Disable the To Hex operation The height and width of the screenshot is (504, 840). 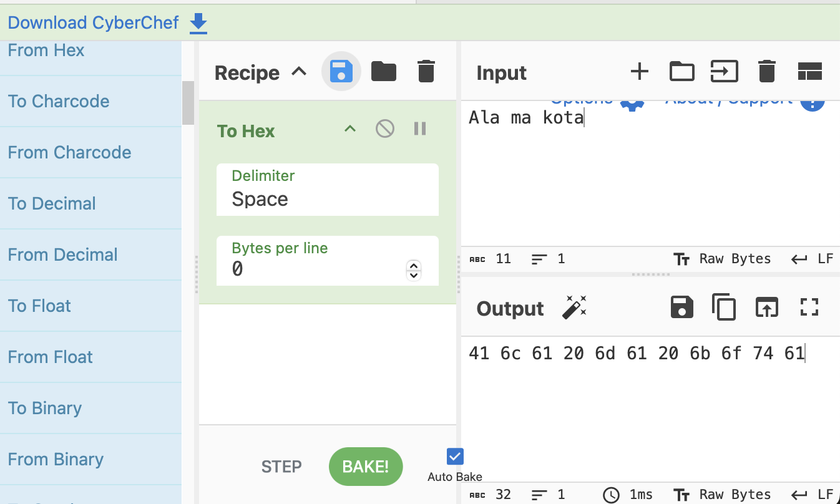click(x=384, y=129)
